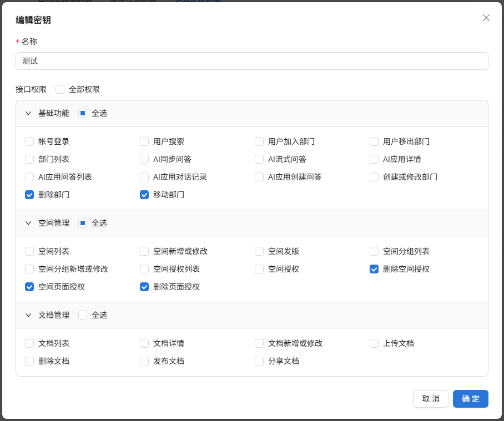Select the AI应用详情 checkbox
Image resolution: width=504 pixels, height=421 pixels.
point(374,159)
